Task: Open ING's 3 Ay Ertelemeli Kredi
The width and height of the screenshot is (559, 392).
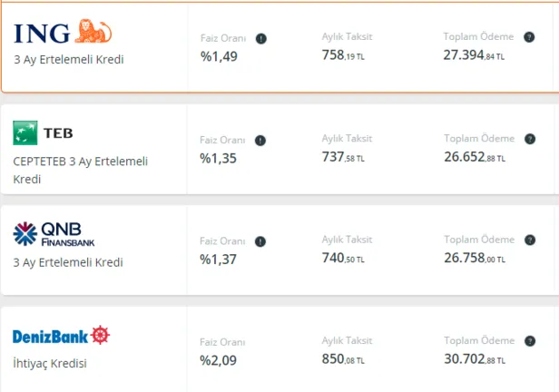Action: (68, 60)
